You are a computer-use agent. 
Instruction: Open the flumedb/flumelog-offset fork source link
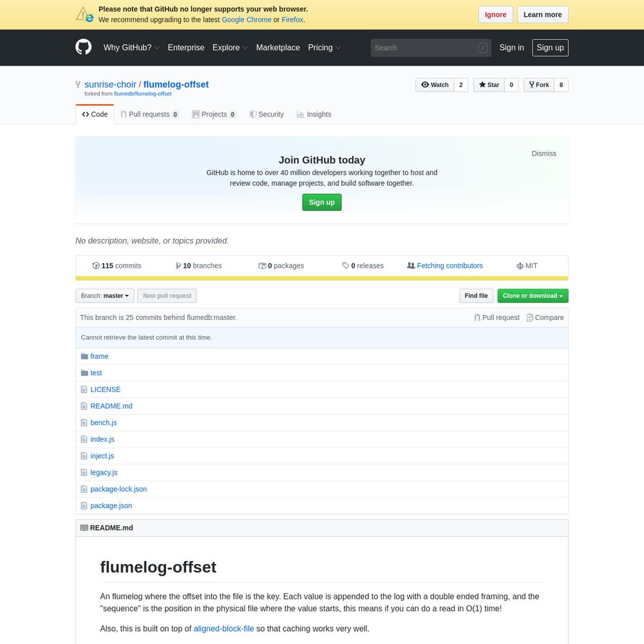point(142,94)
